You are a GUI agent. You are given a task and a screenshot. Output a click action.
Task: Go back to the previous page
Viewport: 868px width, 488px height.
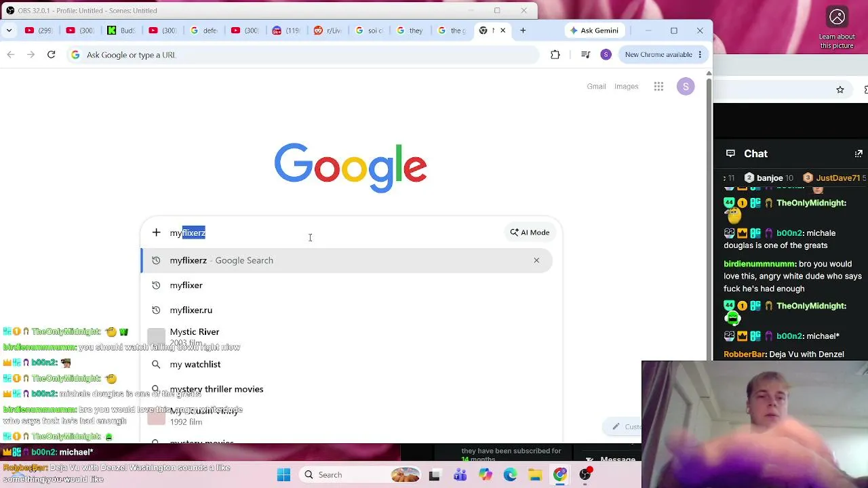coord(11,55)
